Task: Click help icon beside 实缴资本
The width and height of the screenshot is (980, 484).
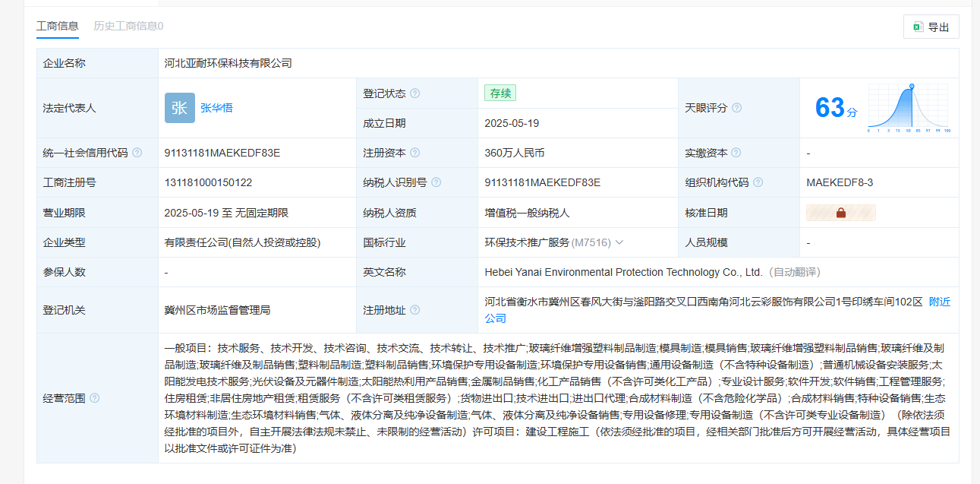Action: [736, 153]
